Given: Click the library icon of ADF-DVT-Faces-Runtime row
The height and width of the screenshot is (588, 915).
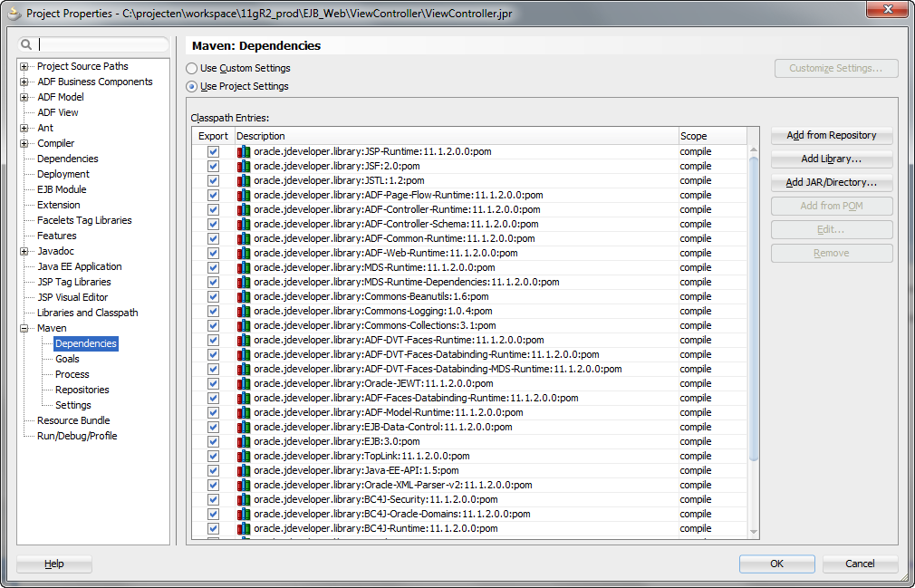Looking at the screenshot, I should click(244, 340).
